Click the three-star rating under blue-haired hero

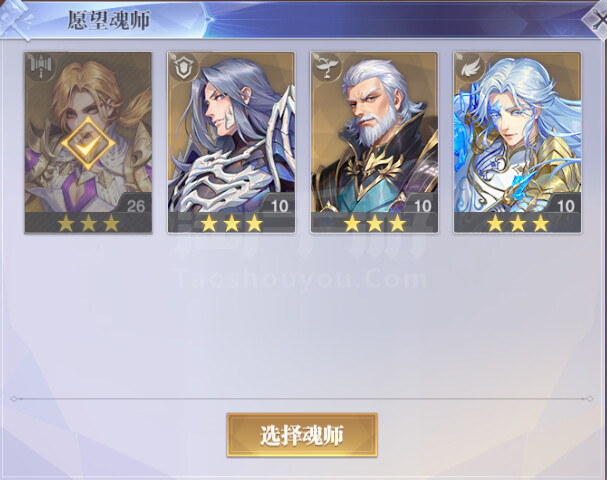[x=518, y=223]
